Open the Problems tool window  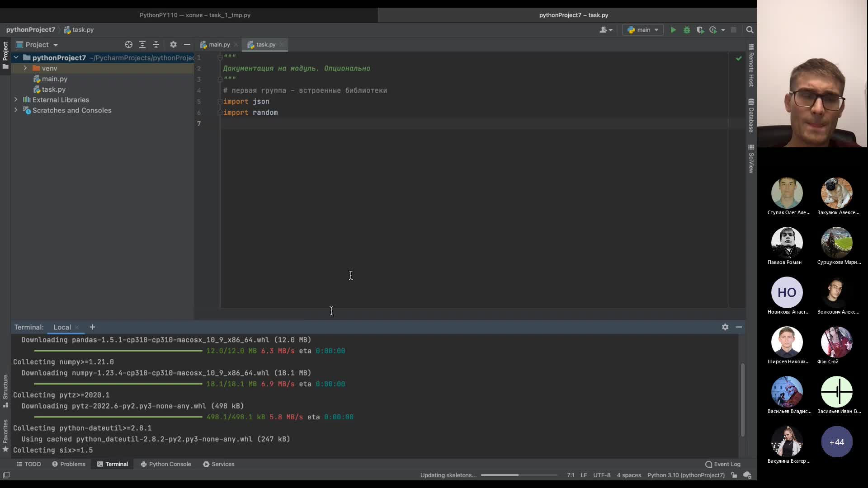click(68, 464)
